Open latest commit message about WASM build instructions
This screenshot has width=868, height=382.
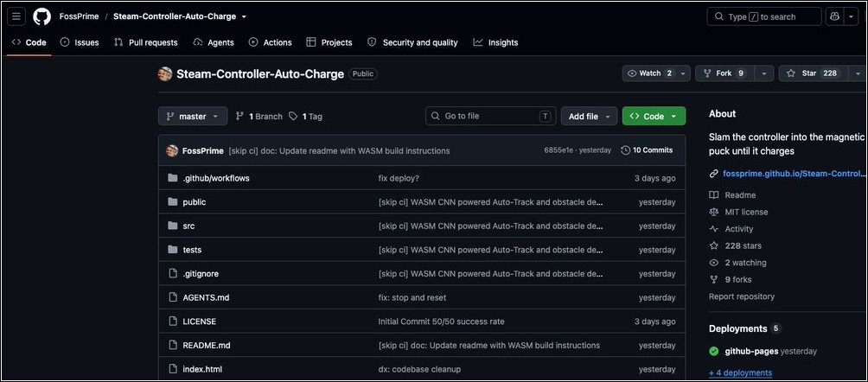[x=339, y=150]
